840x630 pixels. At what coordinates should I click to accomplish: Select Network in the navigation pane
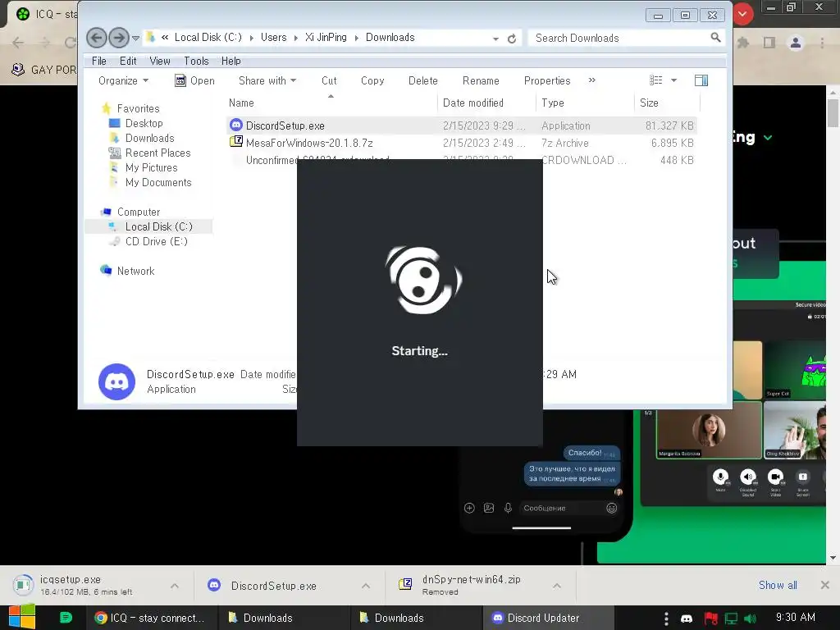135,271
